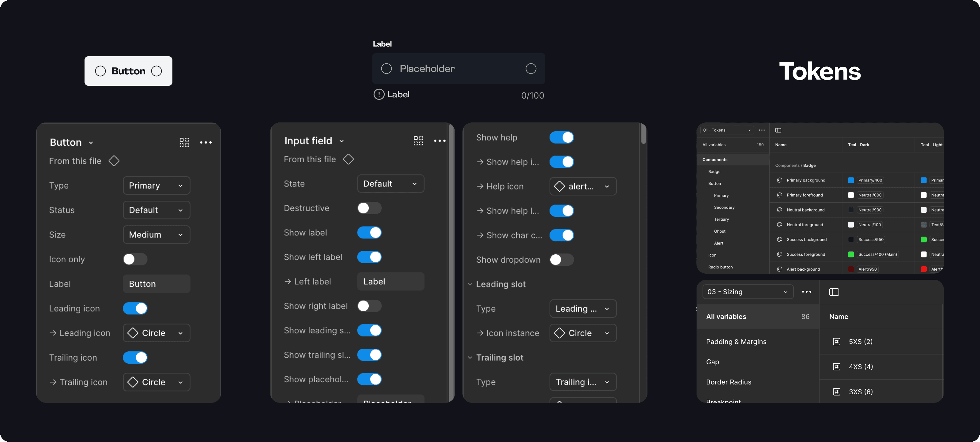Screen dimensions: 980x442
Task: Select the Secondary item under Button tokens
Action: 724,207
